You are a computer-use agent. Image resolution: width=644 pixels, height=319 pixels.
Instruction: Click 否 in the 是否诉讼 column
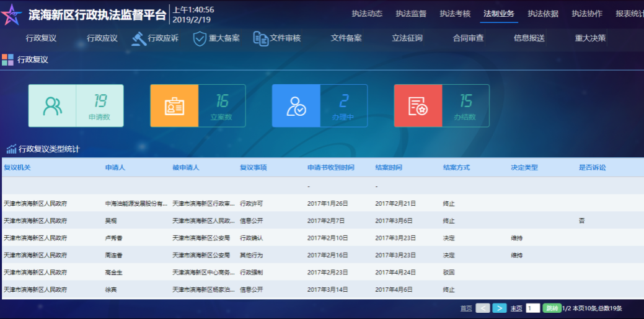click(581, 221)
